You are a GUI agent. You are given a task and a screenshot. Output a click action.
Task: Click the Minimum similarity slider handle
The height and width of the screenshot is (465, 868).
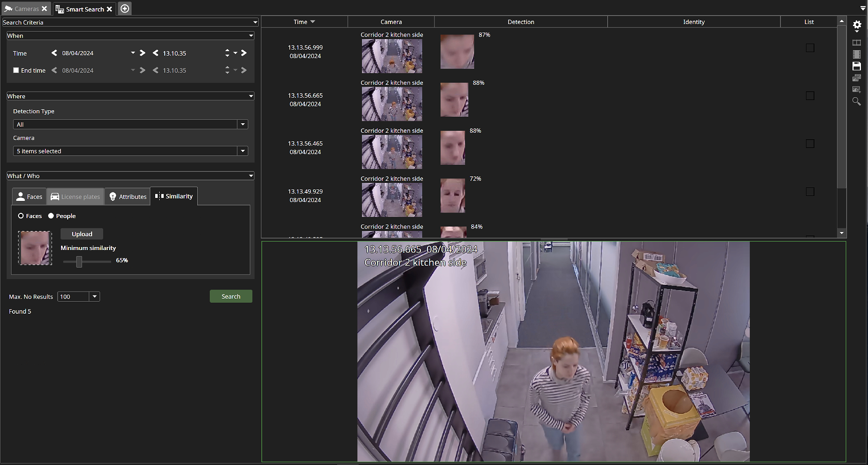(x=79, y=262)
